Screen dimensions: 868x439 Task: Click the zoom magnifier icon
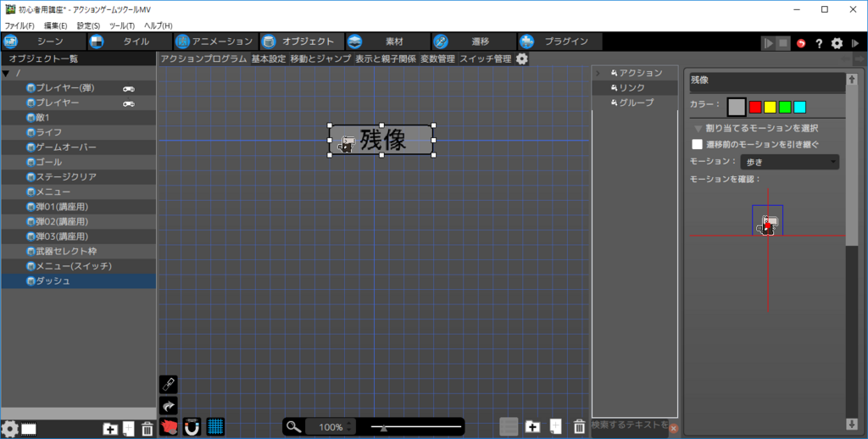tap(293, 427)
